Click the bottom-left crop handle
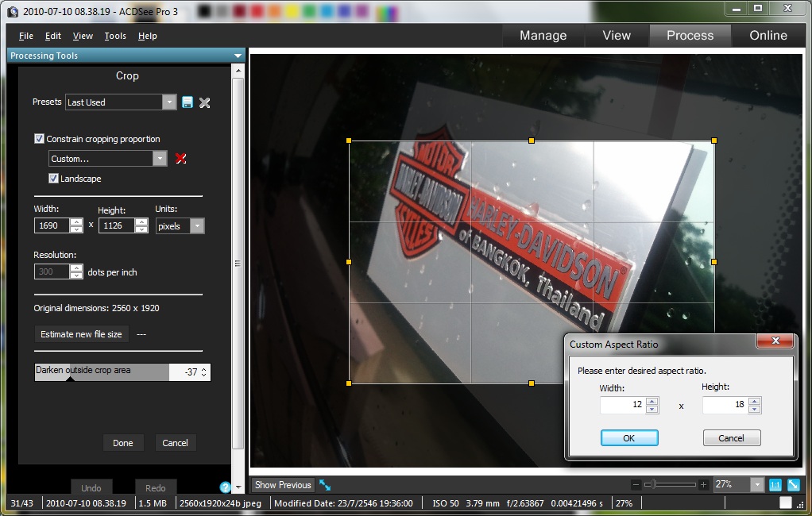 coord(349,383)
